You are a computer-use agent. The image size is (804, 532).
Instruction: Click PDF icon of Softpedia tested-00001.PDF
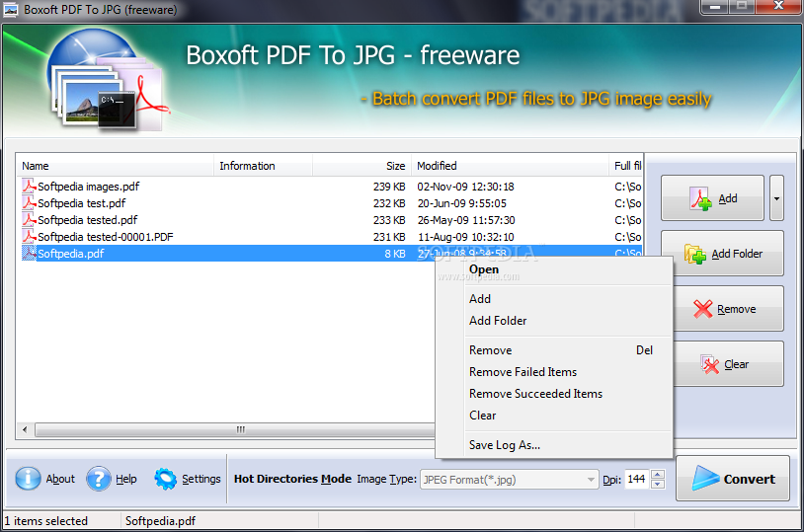tap(29, 237)
